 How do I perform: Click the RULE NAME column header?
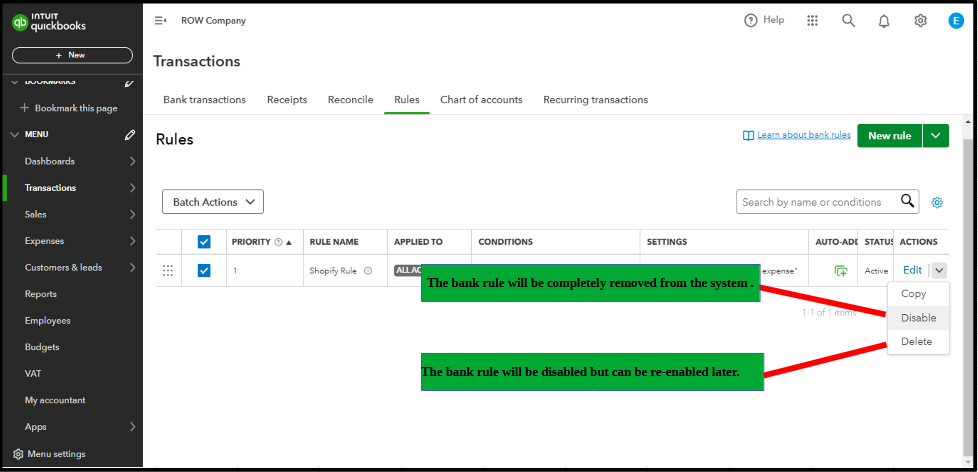334,242
